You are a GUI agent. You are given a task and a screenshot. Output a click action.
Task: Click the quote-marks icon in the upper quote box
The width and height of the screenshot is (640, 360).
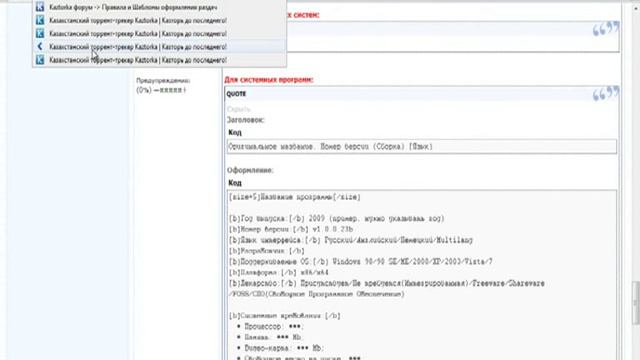click(x=606, y=29)
